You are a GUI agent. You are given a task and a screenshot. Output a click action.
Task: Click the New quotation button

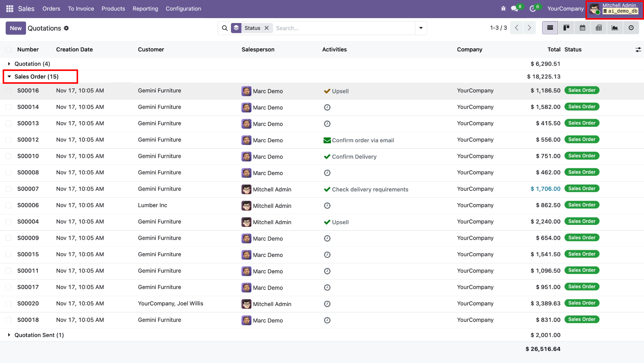coord(15,28)
